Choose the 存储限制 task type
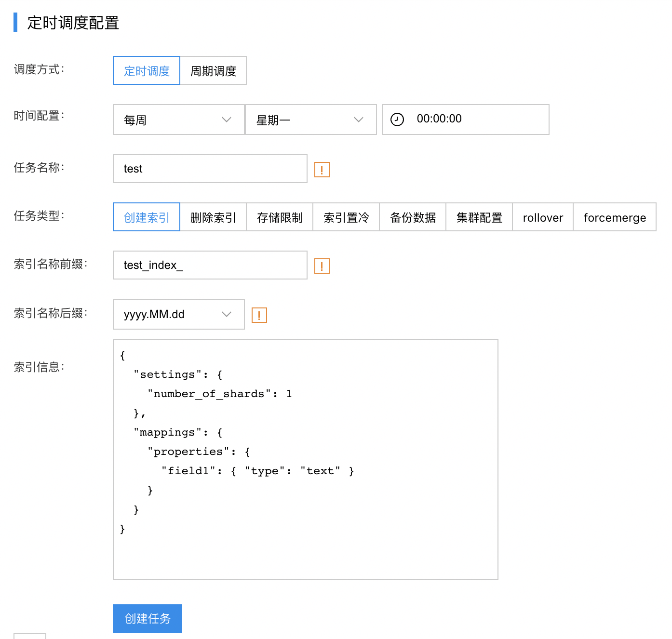This screenshot has height=639, width=672. coord(280,217)
